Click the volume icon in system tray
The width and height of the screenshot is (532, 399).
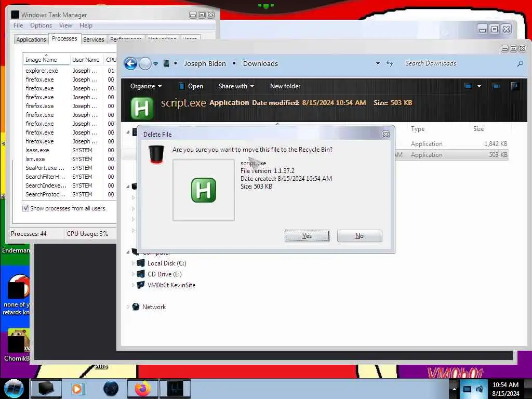pyautogui.click(x=480, y=389)
